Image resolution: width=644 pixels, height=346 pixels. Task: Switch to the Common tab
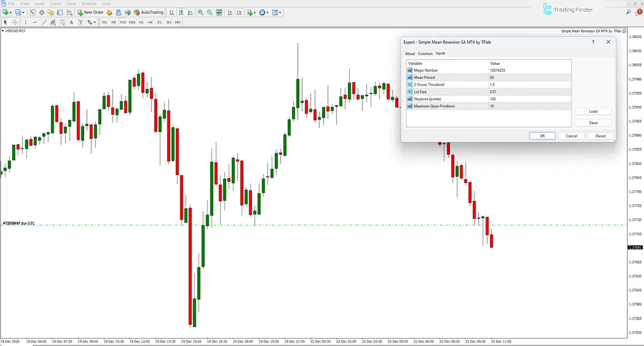pos(425,54)
